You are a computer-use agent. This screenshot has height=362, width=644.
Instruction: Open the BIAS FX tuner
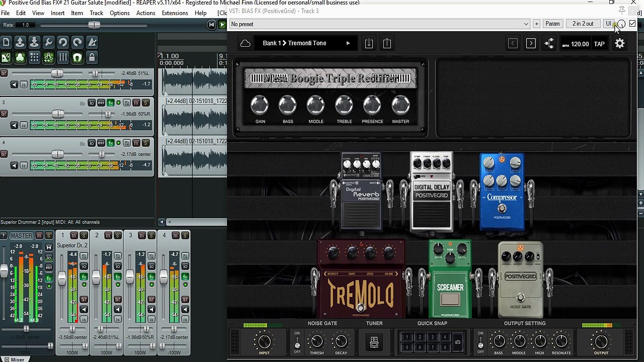(374, 342)
